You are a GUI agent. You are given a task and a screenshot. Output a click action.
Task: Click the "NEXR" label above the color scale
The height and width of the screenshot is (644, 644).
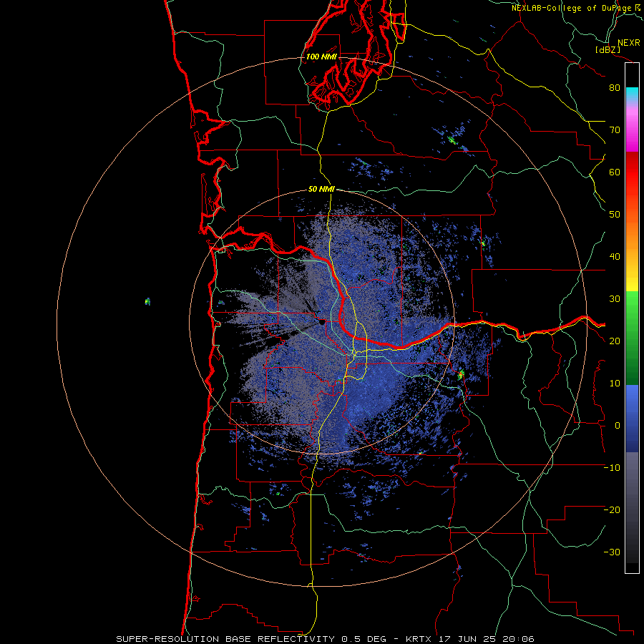pos(628,43)
